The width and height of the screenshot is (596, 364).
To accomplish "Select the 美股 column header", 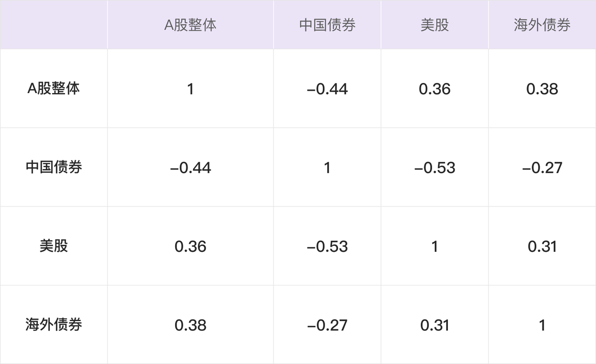I will click(x=434, y=25).
